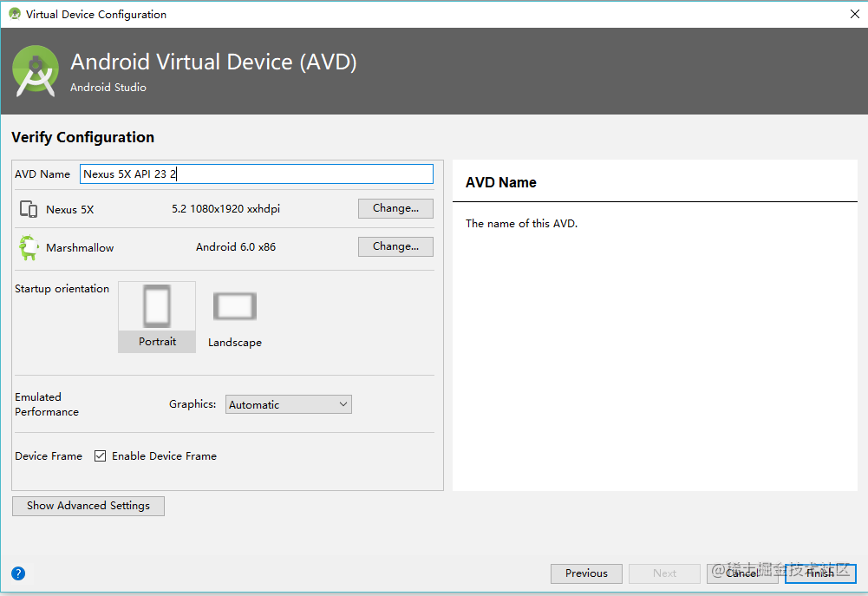Open help via the blue question mark icon

(x=18, y=573)
